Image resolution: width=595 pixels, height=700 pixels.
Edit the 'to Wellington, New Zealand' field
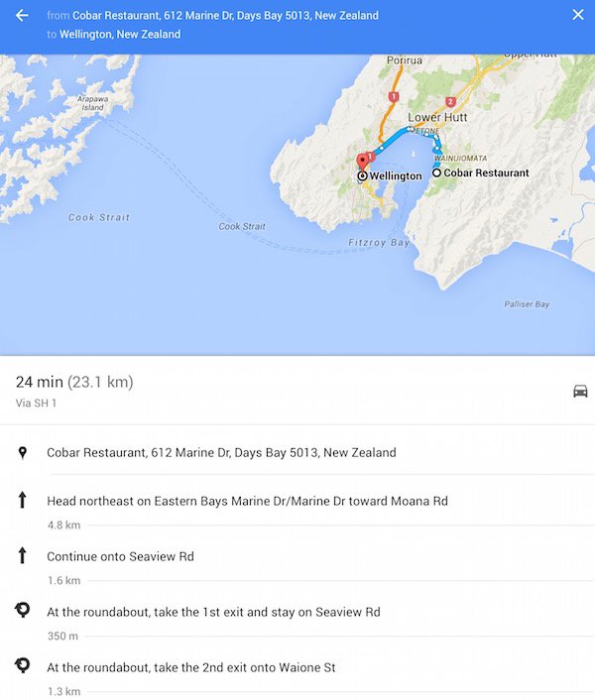point(114,35)
